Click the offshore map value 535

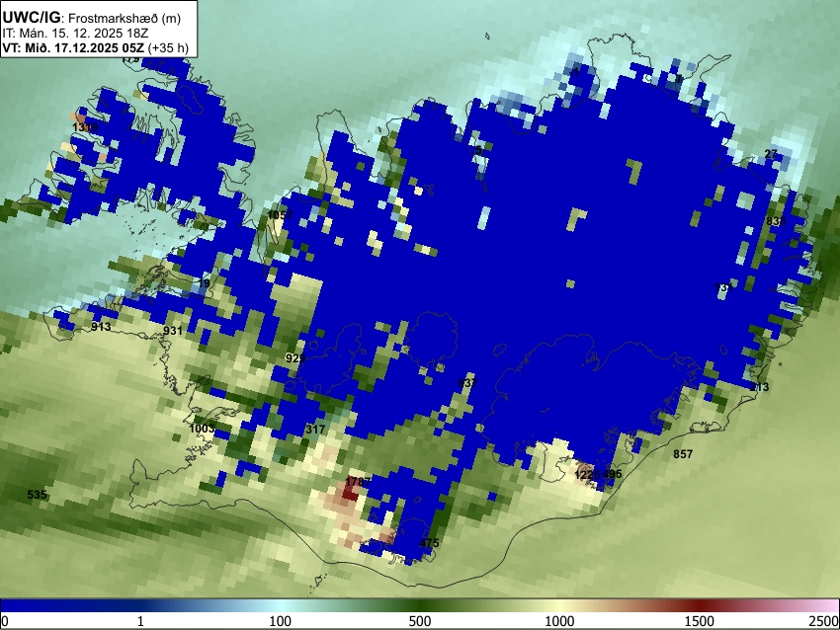tap(37, 495)
